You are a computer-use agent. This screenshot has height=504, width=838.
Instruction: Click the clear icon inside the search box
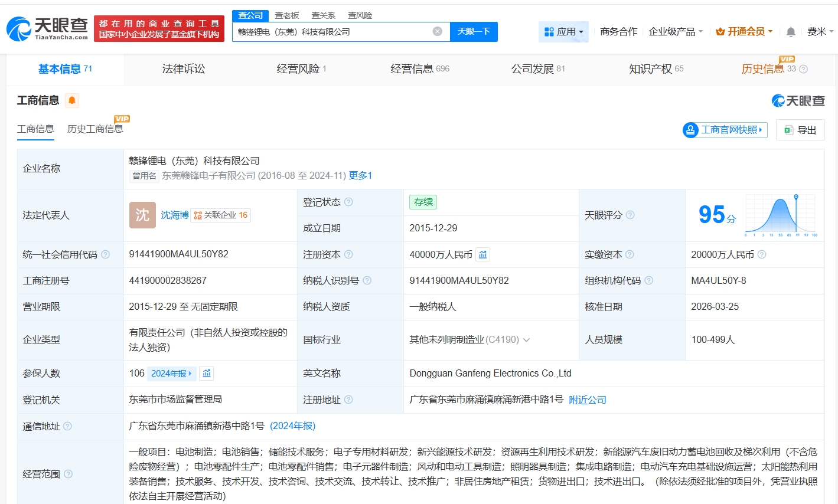tap(436, 31)
